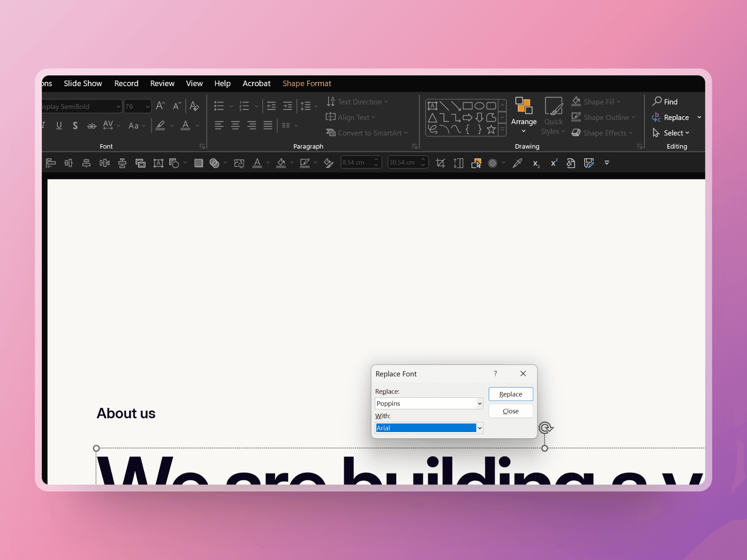
Task: Open the Shape Effects menu
Action: pyautogui.click(x=602, y=133)
